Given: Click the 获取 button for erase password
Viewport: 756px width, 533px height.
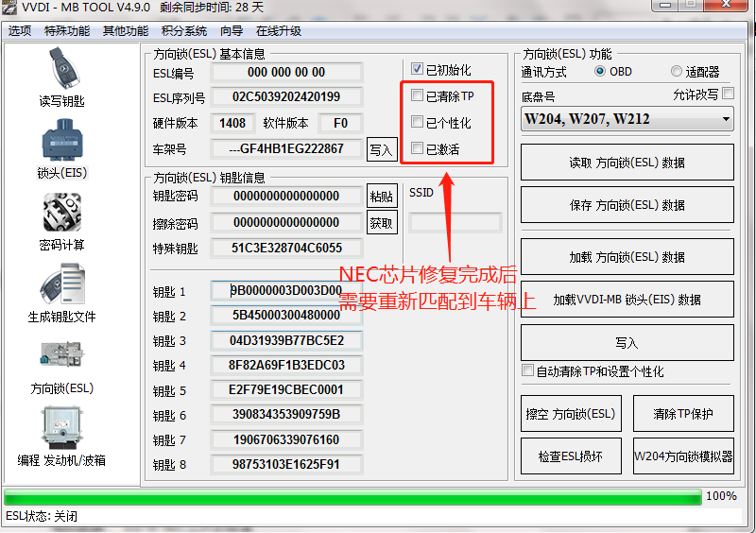Looking at the screenshot, I should (382, 222).
